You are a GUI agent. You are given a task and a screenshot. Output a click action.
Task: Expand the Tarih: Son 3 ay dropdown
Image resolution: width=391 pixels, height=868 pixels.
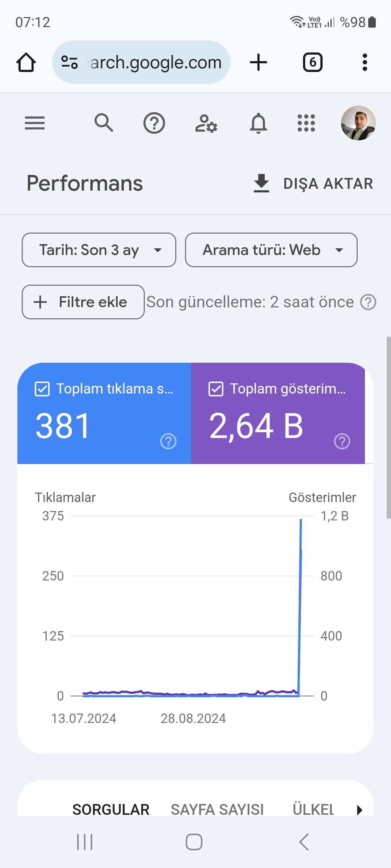click(99, 250)
